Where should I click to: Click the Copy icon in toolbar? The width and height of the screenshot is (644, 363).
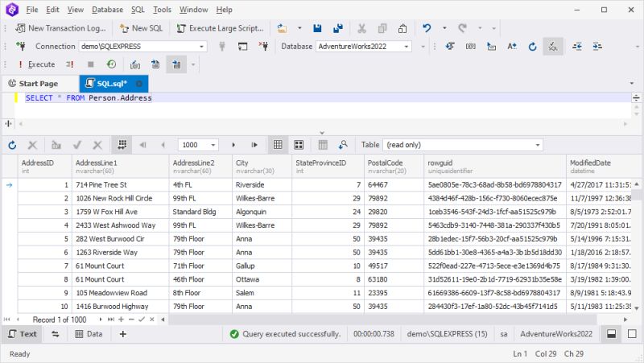point(382,28)
